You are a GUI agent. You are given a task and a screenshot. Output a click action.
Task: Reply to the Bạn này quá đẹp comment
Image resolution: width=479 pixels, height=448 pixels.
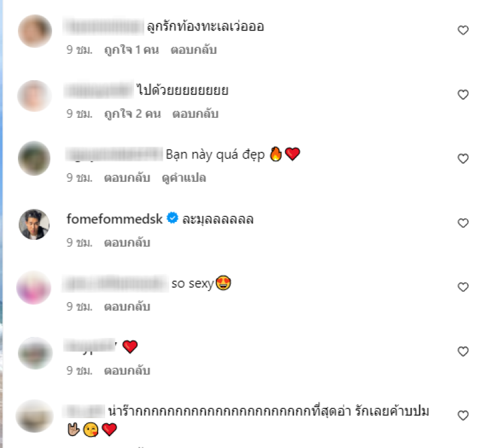point(127,178)
